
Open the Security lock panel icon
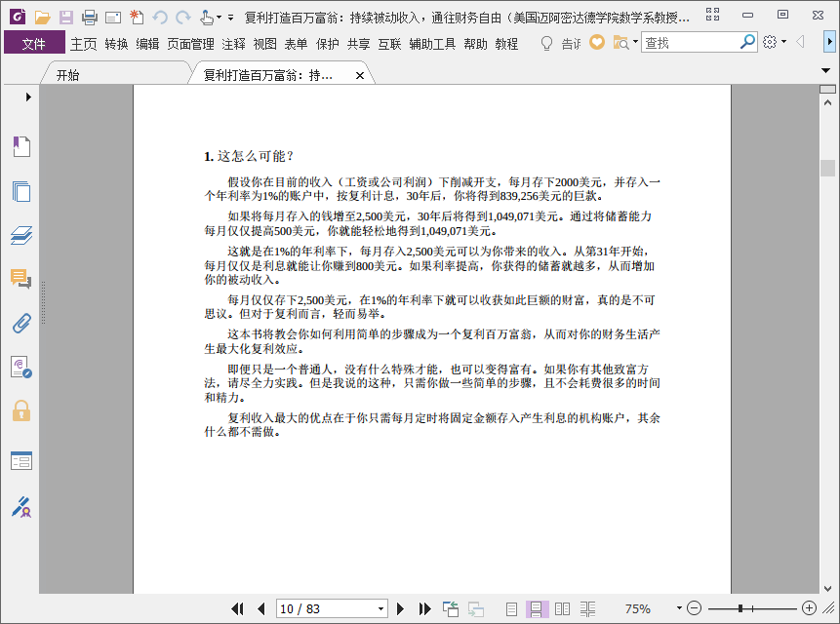click(x=21, y=410)
